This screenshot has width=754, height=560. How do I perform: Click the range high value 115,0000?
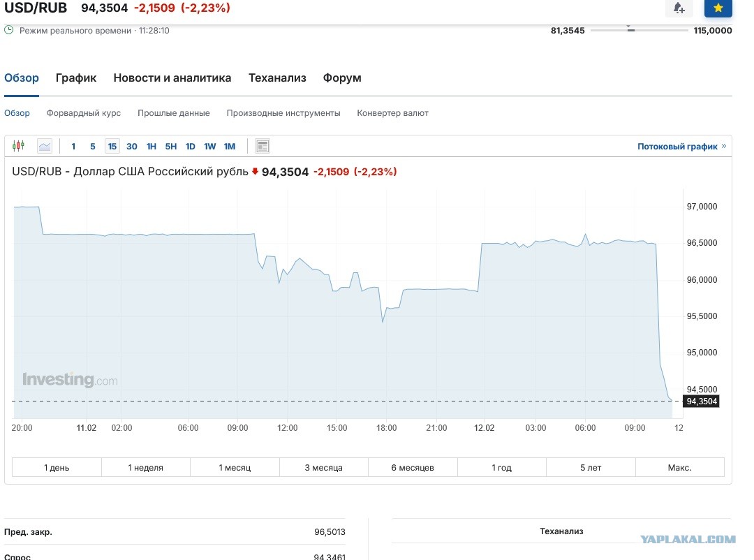coord(713,30)
